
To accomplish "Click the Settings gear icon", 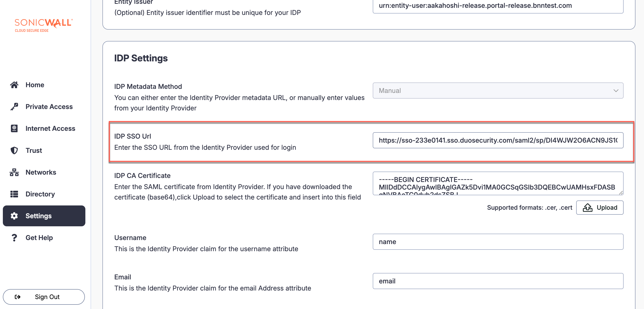I will coord(14,216).
